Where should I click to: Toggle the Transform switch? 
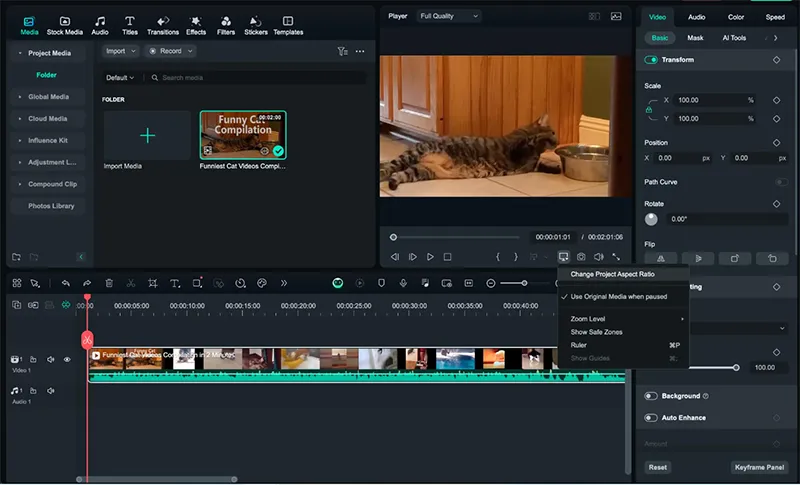[651, 60]
